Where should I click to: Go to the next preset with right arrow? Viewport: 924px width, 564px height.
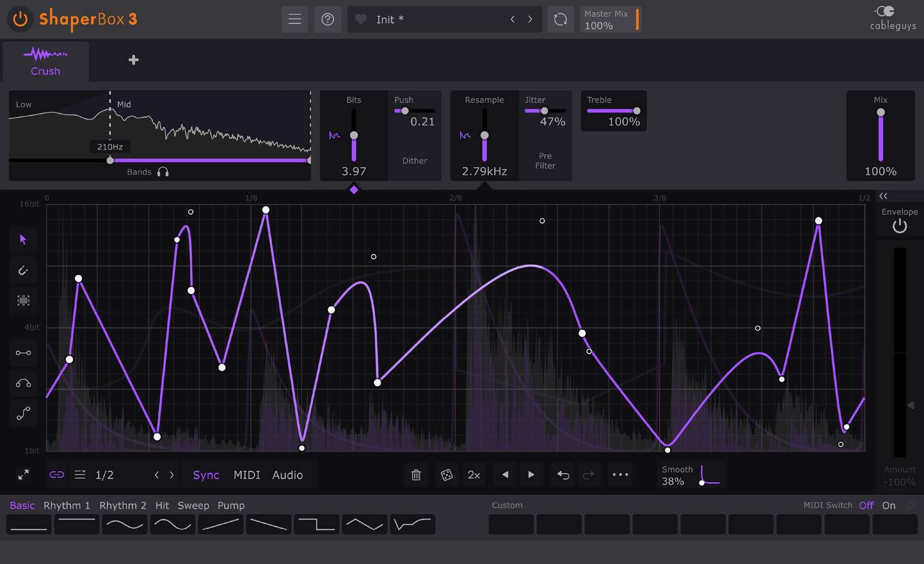[x=529, y=19]
